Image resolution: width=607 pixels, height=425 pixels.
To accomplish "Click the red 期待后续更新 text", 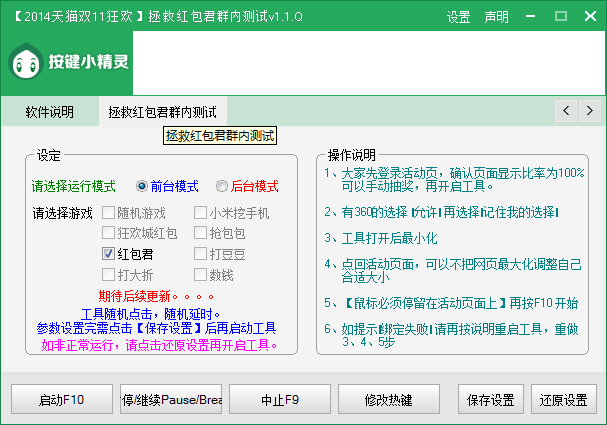I will [x=156, y=296].
